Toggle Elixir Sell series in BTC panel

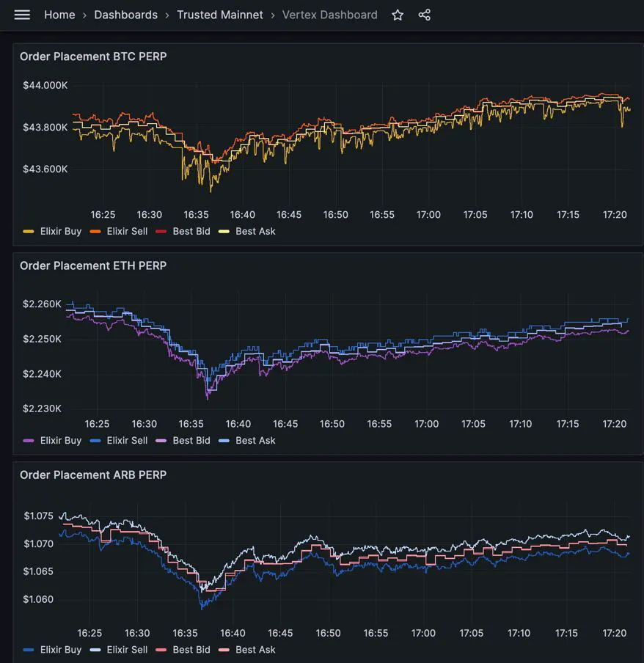(x=128, y=231)
